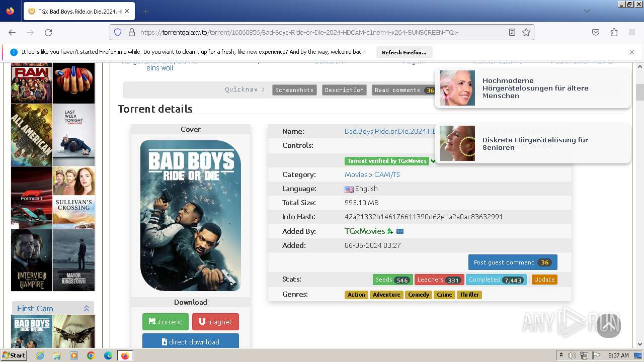644x362 pixels.
Task: Click Refresh Firefox button
Action: point(404,52)
